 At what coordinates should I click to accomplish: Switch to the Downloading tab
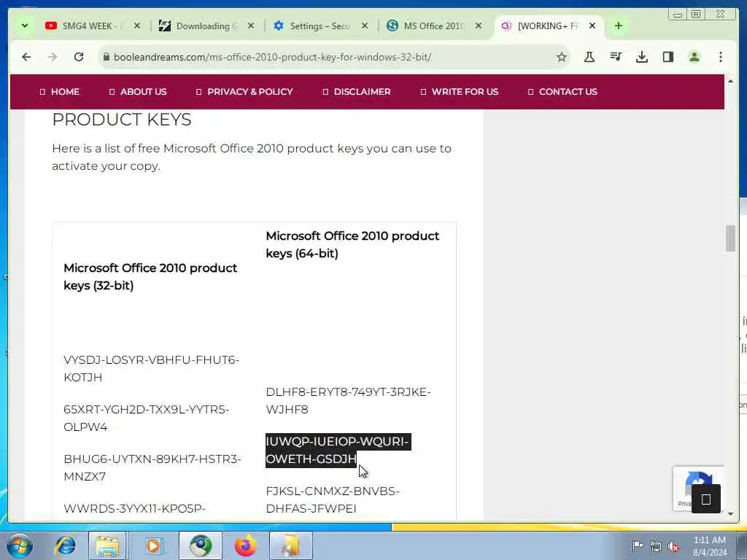point(206,26)
